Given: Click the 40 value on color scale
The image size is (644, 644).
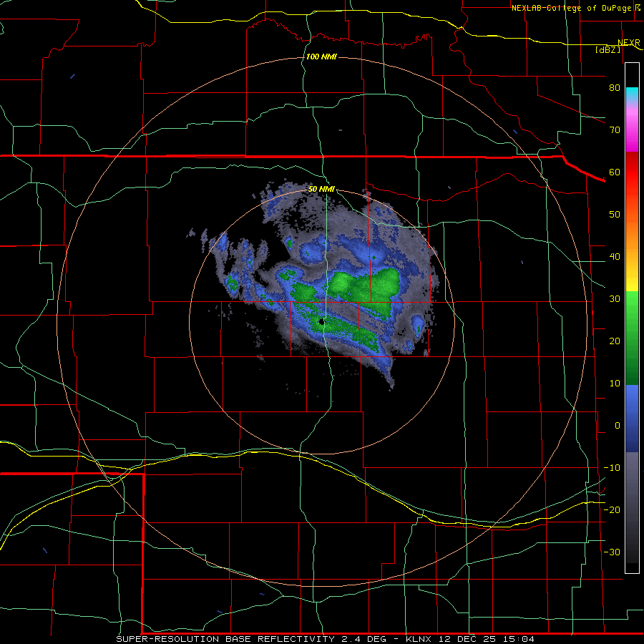Looking at the screenshot, I should tap(615, 257).
